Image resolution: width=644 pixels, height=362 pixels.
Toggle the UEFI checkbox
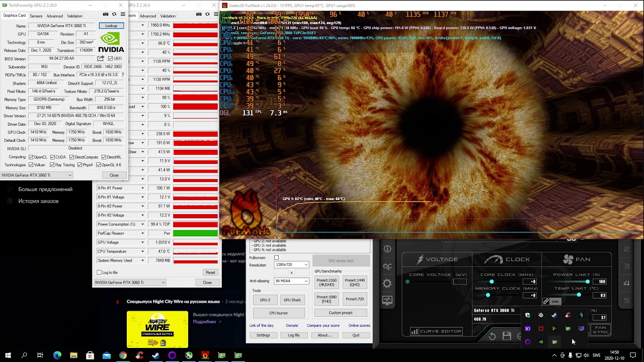point(110,58)
